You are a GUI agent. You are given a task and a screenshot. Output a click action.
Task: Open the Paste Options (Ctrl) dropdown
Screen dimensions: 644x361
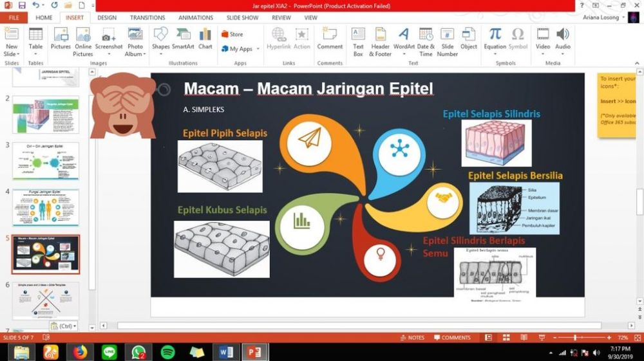pos(64,326)
